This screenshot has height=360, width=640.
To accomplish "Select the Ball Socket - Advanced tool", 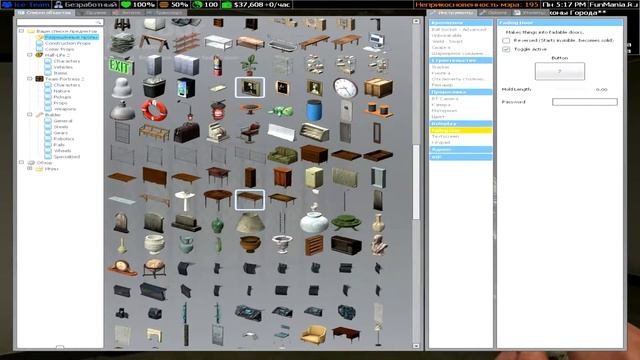I will point(459,29).
